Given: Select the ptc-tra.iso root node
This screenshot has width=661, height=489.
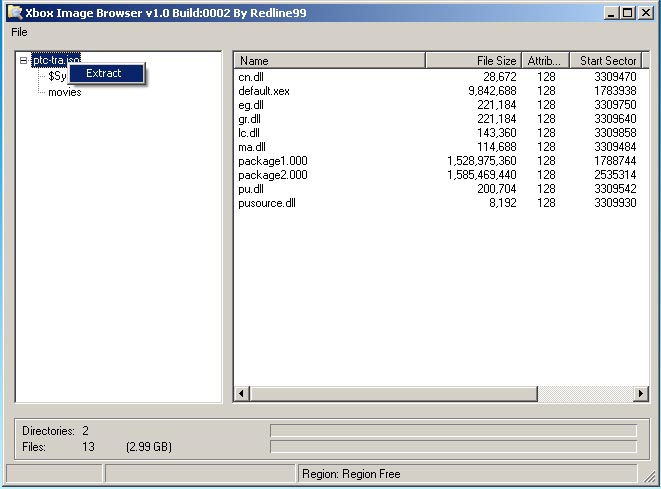Looking at the screenshot, I should (x=56, y=60).
